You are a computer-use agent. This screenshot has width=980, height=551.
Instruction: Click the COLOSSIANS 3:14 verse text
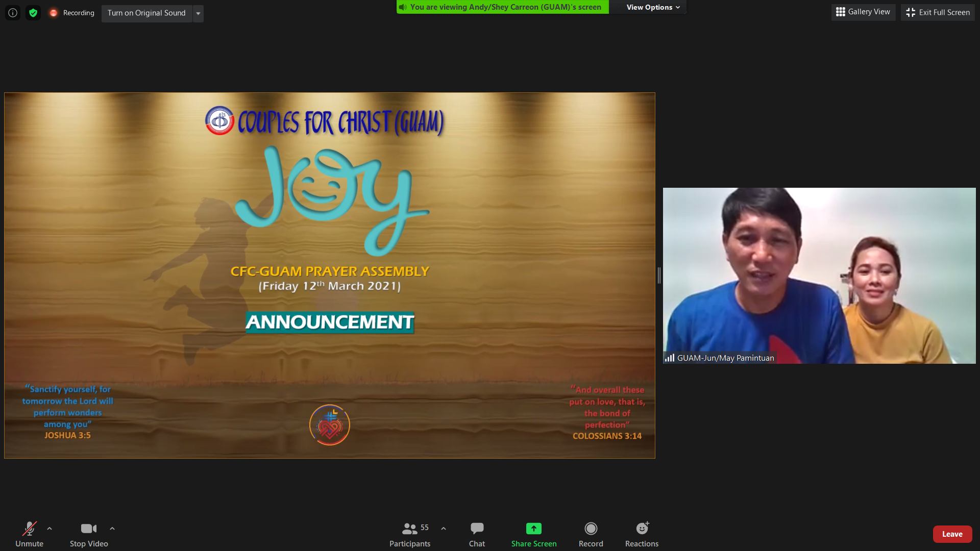point(607,436)
